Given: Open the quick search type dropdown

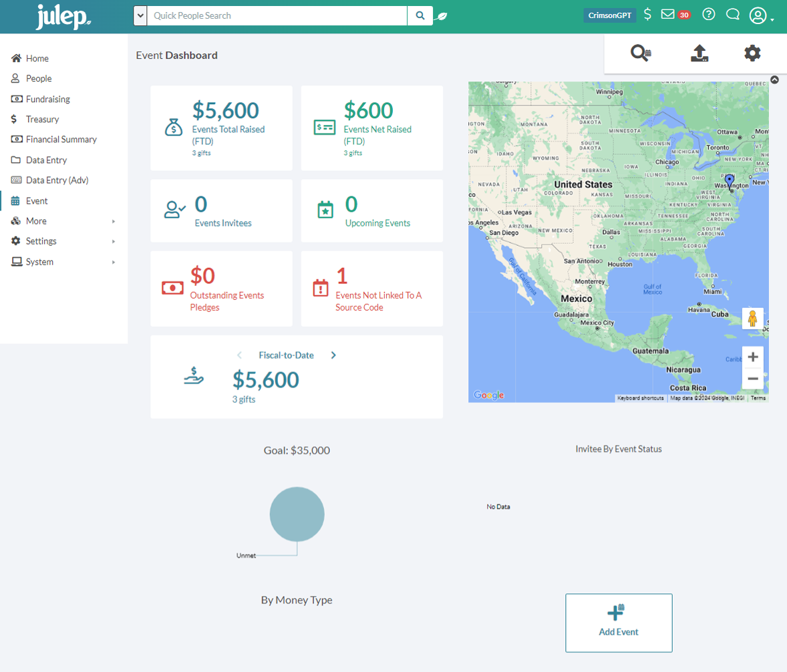Looking at the screenshot, I should pyautogui.click(x=140, y=15).
